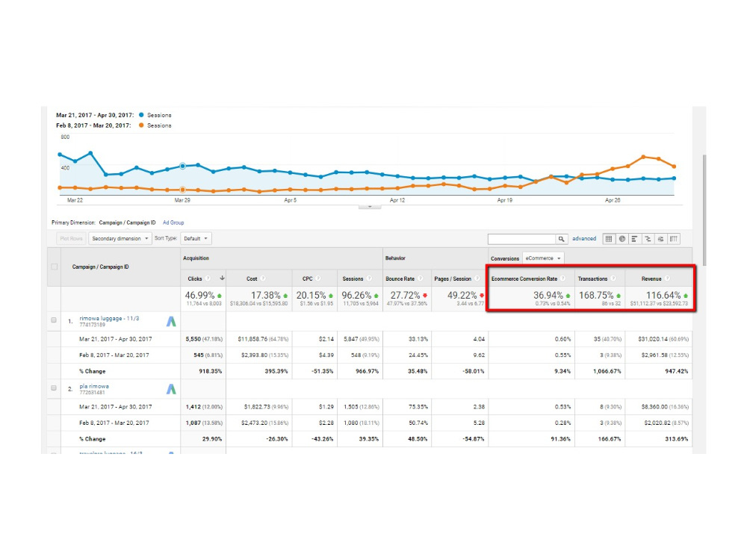Select Campaign / Campaign ID primary dimension
Screen dimensions: 747x560
click(127, 223)
